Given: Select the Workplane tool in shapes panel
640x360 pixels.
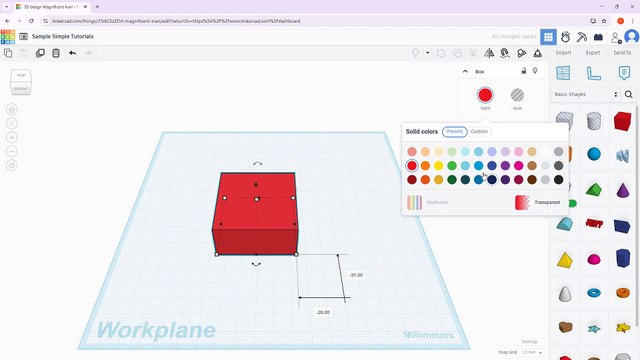Looking at the screenshot, I should point(563,73).
